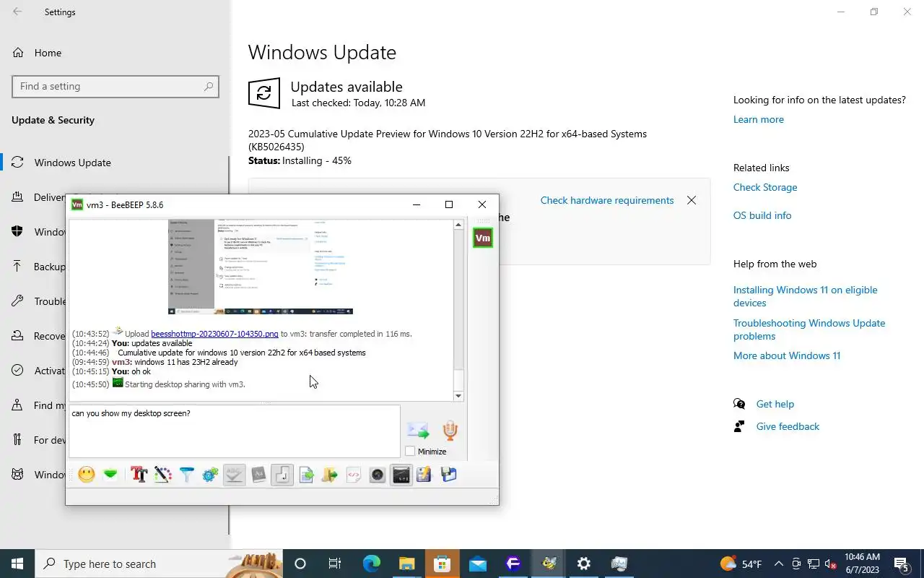Image resolution: width=924 pixels, height=578 pixels.
Task: Click the BeeBEEP bee icon on taskbar
Action: [x=549, y=564]
